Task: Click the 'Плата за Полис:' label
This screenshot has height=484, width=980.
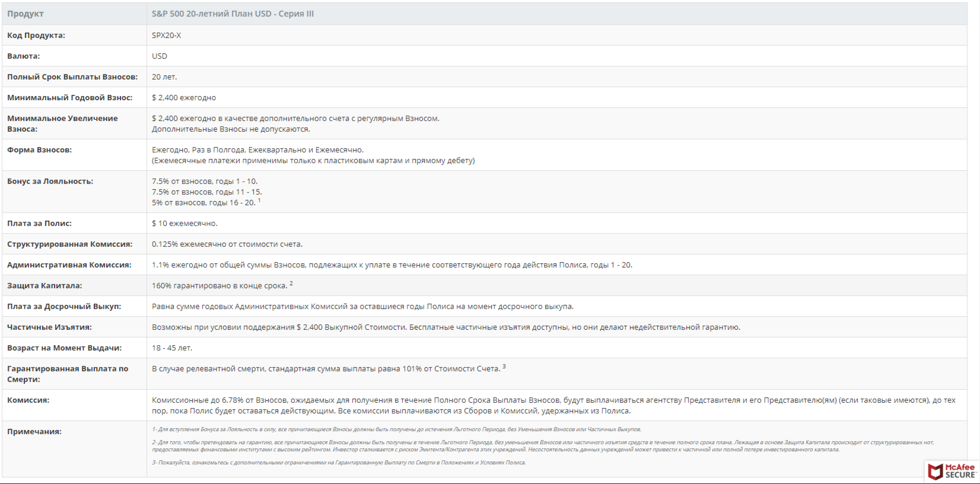Action: pyautogui.click(x=39, y=223)
